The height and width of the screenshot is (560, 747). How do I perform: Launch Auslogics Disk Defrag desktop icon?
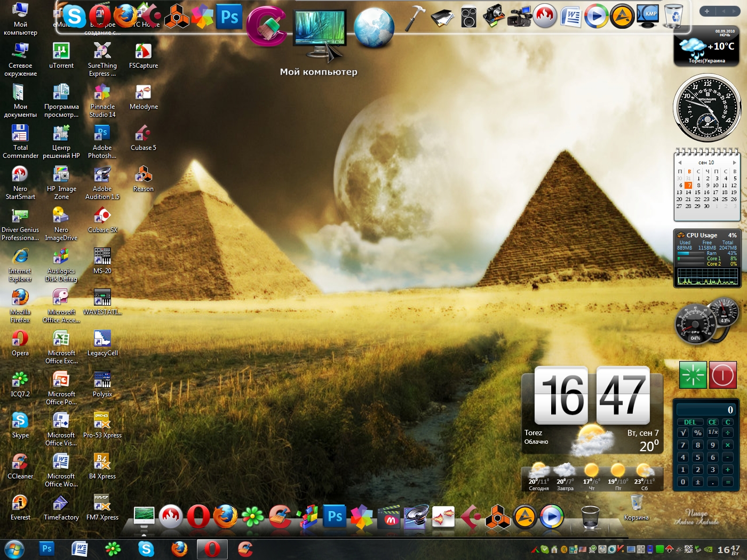tap(61, 257)
